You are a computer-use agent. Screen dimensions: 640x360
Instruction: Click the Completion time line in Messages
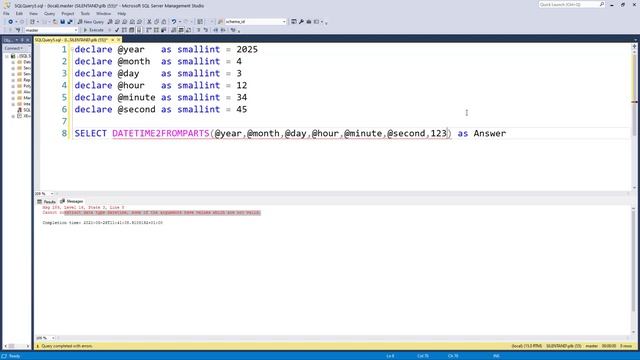(102, 223)
